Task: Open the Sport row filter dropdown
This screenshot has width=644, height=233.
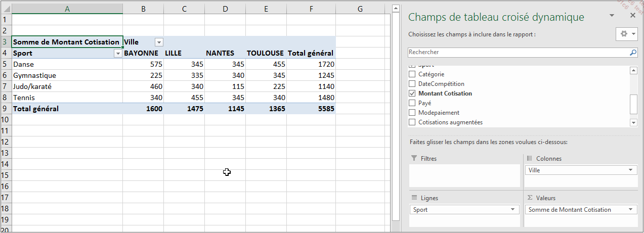Action: click(x=118, y=54)
